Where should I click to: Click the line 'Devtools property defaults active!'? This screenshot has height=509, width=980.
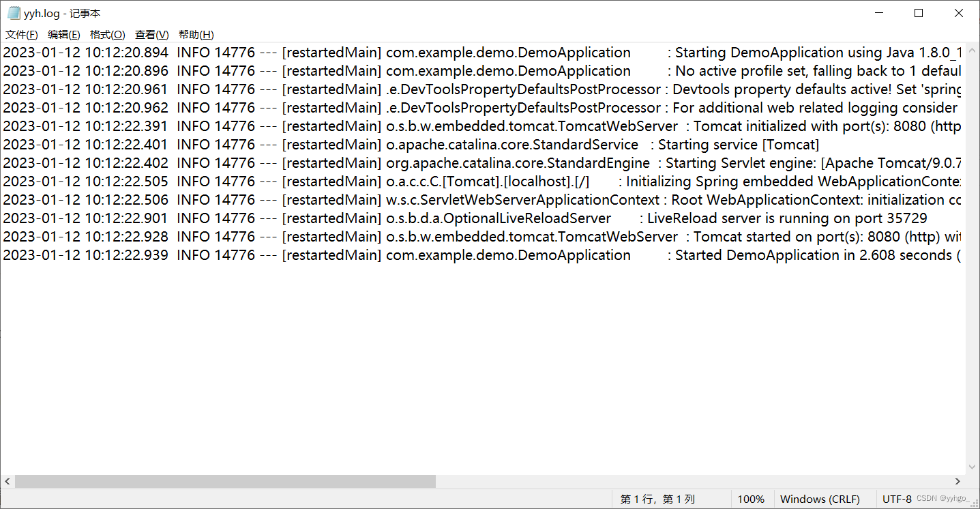point(482,89)
